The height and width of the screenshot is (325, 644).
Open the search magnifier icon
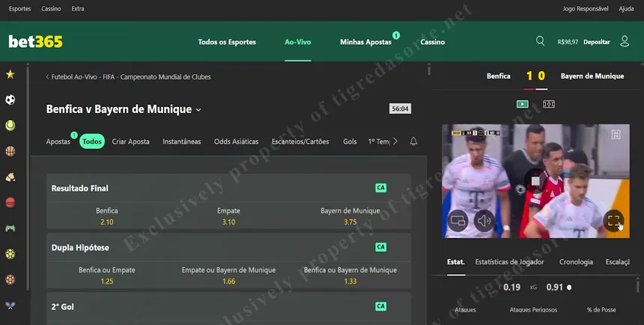pyautogui.click(x=540, y=41)
